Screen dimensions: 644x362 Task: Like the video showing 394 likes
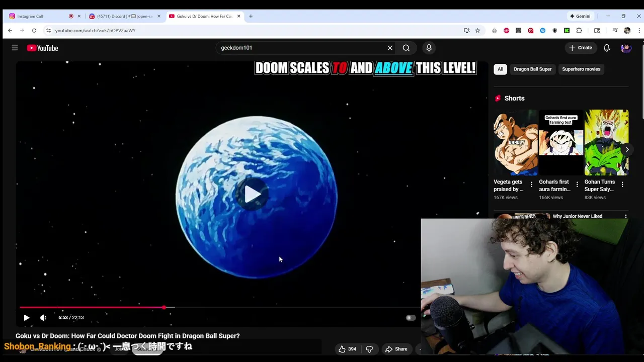347,349
